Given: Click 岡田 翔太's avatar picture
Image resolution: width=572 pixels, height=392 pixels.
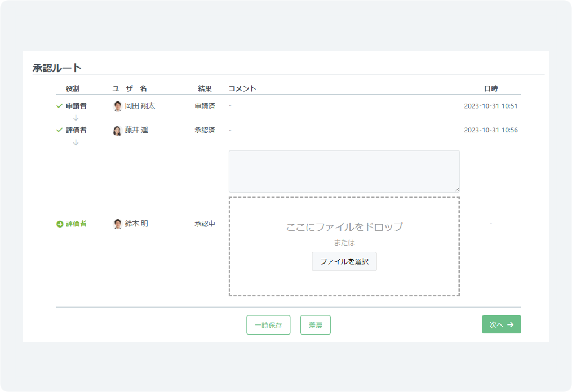Looking at the screenshot, I should click(117, 106).
